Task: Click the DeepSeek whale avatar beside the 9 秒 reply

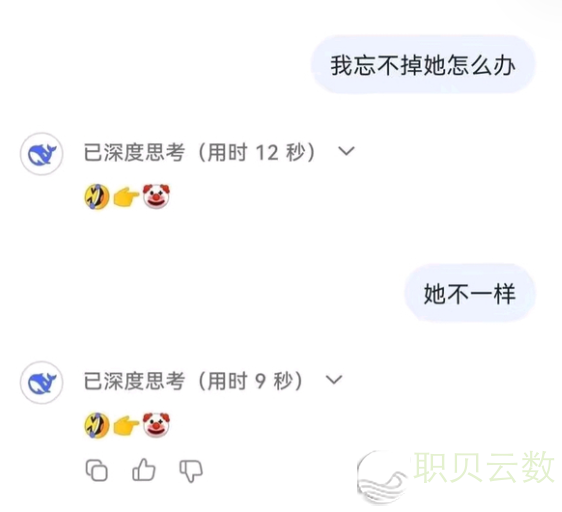Action: pyautogui.click(x=42, y=383)
